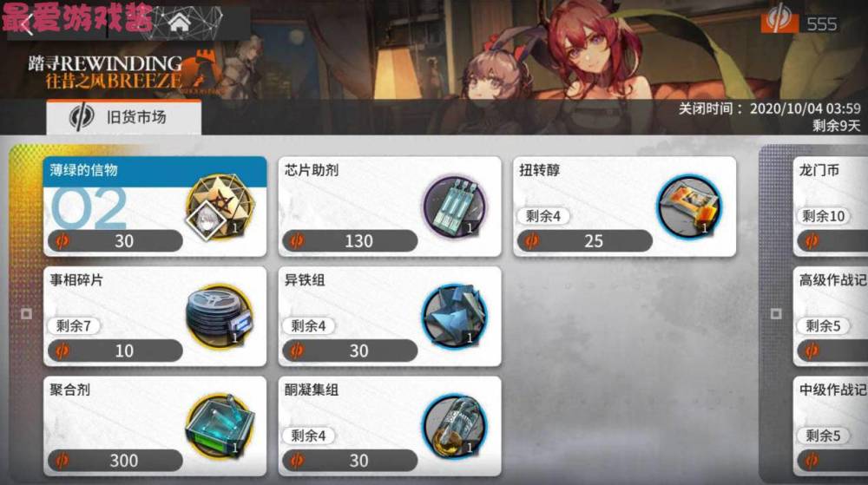The height and width of the screenshot is (485, 868).
Task: Tap the 扭转醇 item icon
Action: (690, 206)
